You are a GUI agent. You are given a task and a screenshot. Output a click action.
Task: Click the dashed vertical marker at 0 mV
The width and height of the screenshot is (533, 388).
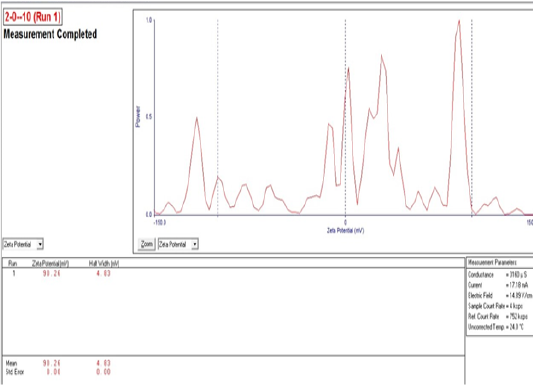tap(345, 117)
